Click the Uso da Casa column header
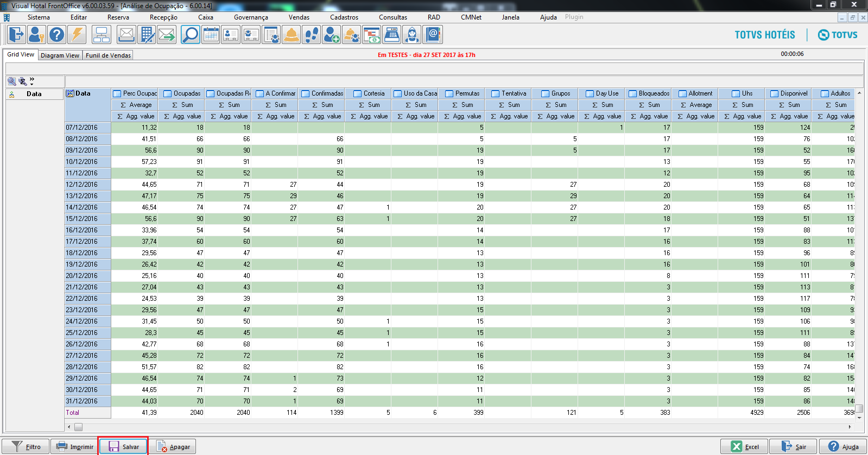 414,93
